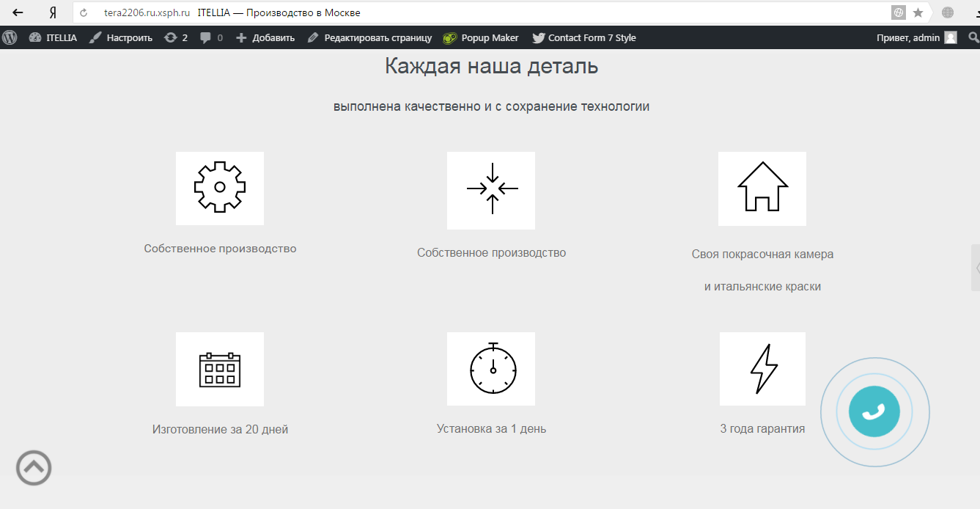Open the updates item showing 2

pyautogui.click(x=176, y=37)
